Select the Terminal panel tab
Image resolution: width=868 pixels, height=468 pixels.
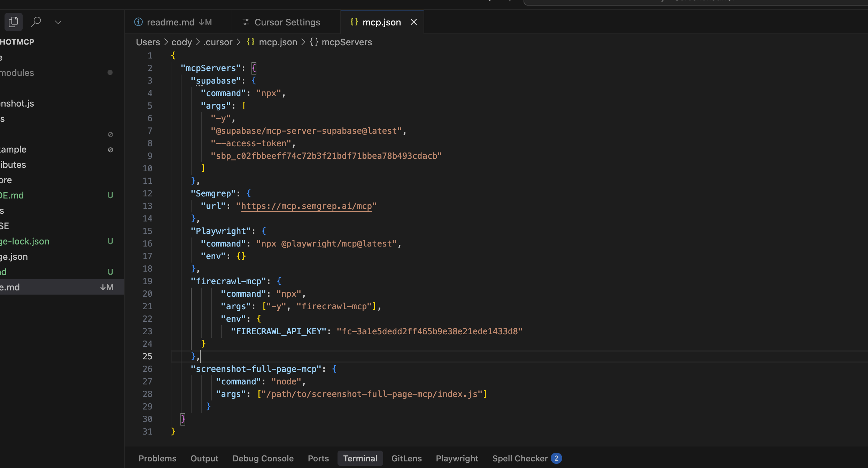click(x=360, y=458)
